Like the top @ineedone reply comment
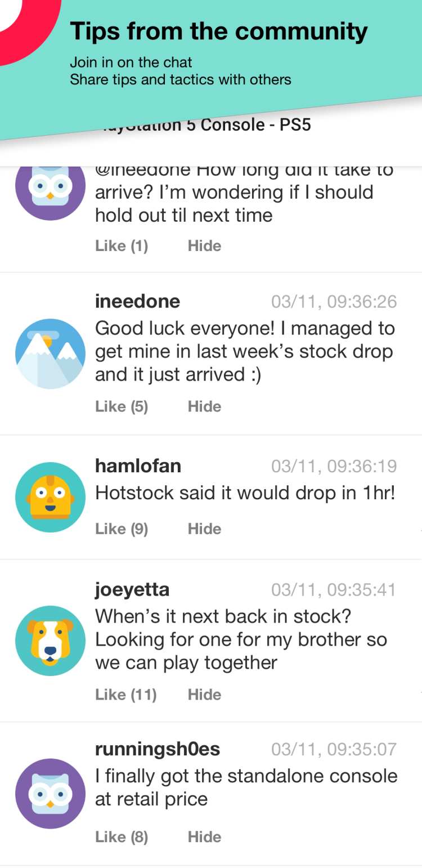Screen dimensions: 422x868 point(122,246)
